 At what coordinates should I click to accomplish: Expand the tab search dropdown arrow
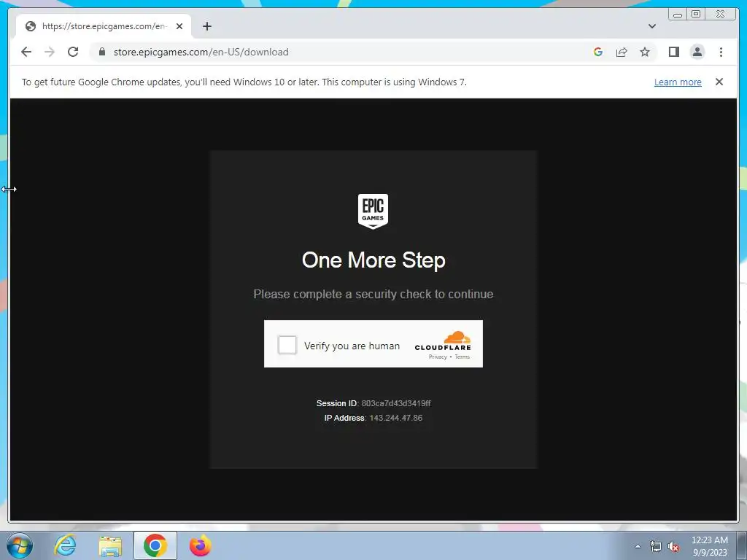pos(652,26)
